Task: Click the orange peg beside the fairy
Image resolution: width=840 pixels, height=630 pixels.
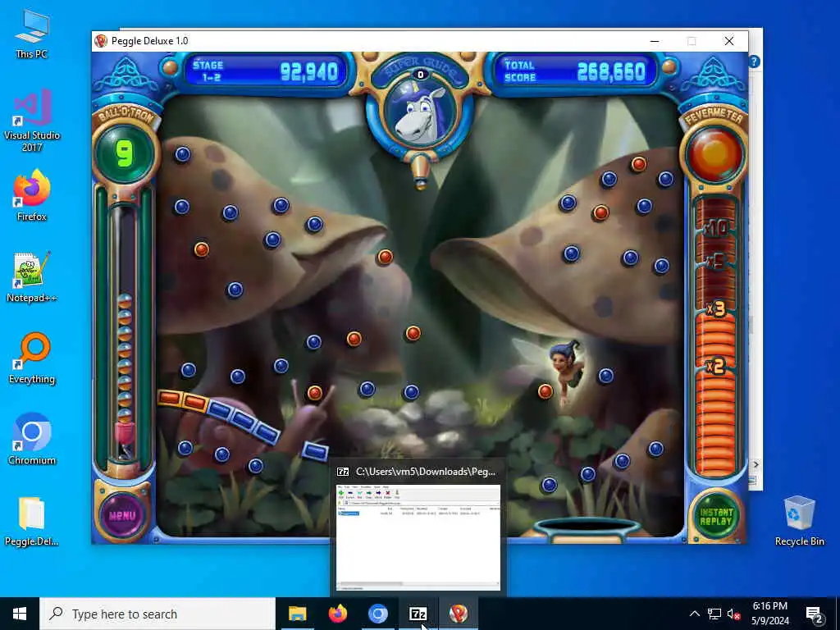Action: pyautogui.click(x=546, y=391)
